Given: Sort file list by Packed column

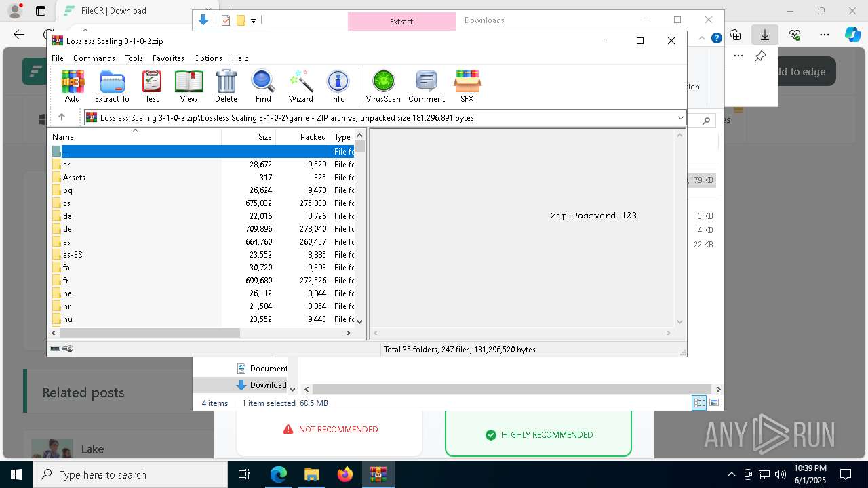Looking at the screenshot, I should [303, 136].
